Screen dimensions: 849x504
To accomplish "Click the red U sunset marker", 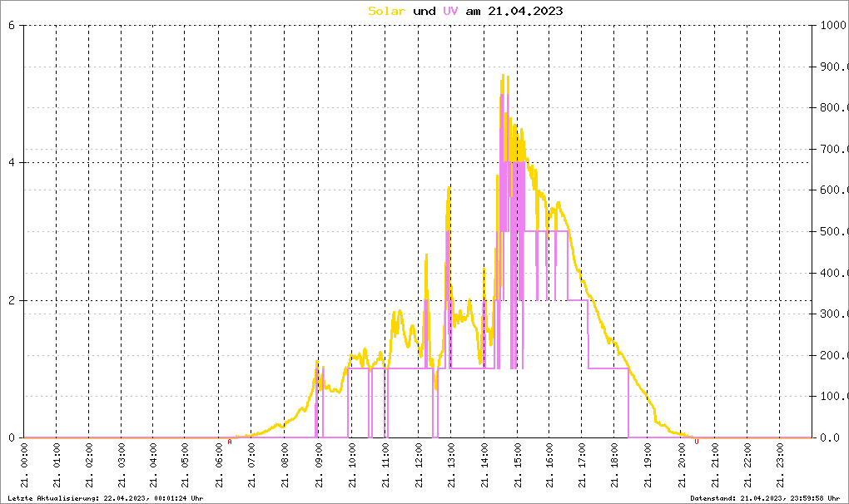I will pos(697,442).
